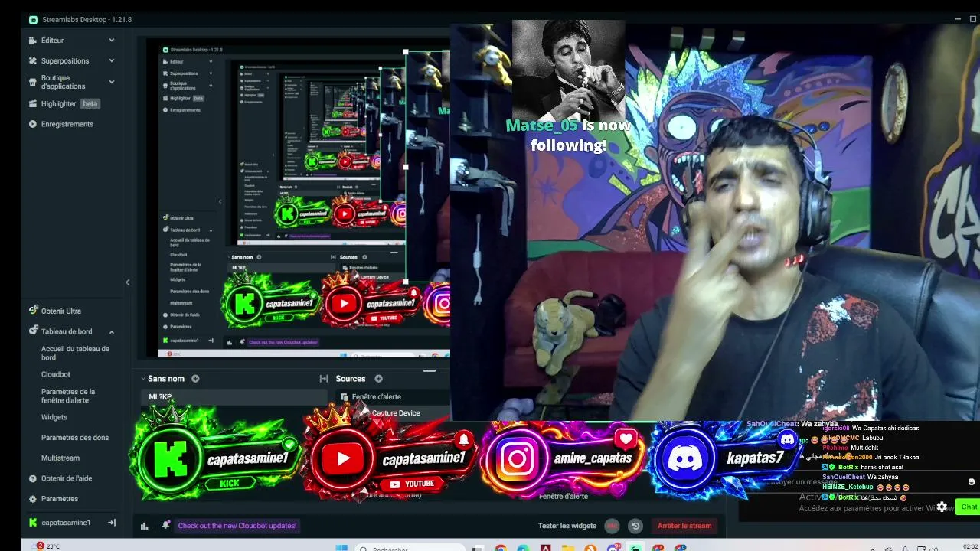
Task: Click the Enregistrements play icon
Action: (33, 124)
